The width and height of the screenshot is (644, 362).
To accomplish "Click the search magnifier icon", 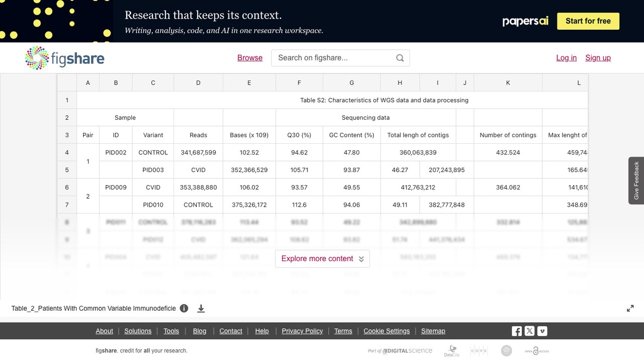I will click(x=400, y=58).
